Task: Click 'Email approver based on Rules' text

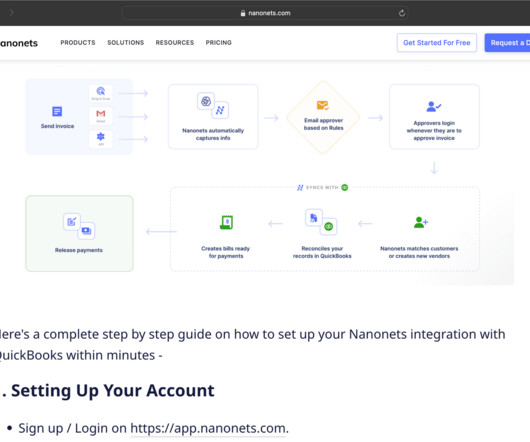Action: 323,124
